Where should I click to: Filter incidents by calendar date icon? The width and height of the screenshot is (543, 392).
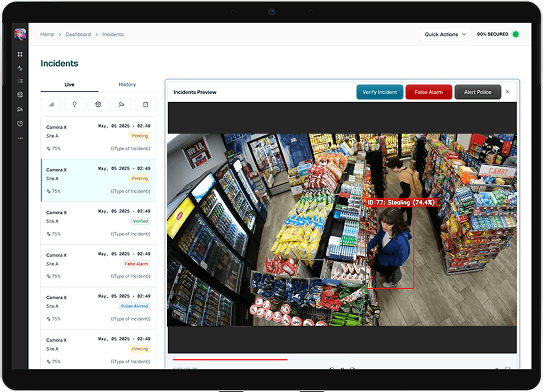(x=145, y=104)
